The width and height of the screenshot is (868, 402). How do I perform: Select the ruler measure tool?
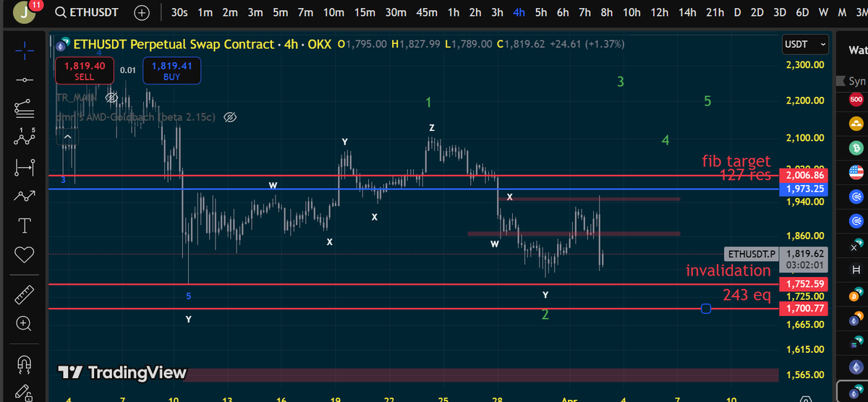coord(25,294)
